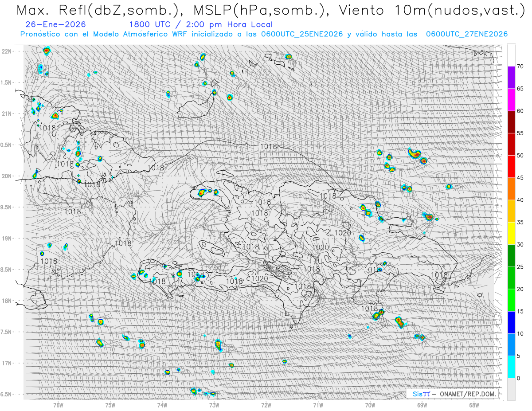Click the '70' value on the colorbar
The width and height of the screenshot is (532, 411).
(520, 67)
